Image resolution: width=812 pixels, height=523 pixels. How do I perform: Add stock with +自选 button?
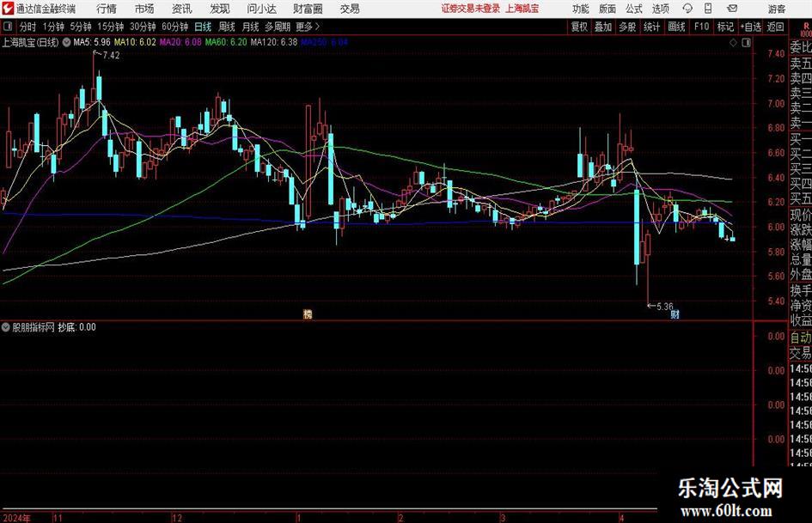coord(751,27)
